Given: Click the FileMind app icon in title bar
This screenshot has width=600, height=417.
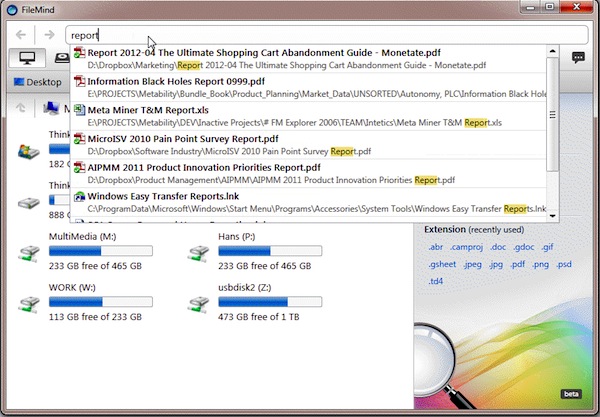Looking at the screenshot, I should 12,10.
